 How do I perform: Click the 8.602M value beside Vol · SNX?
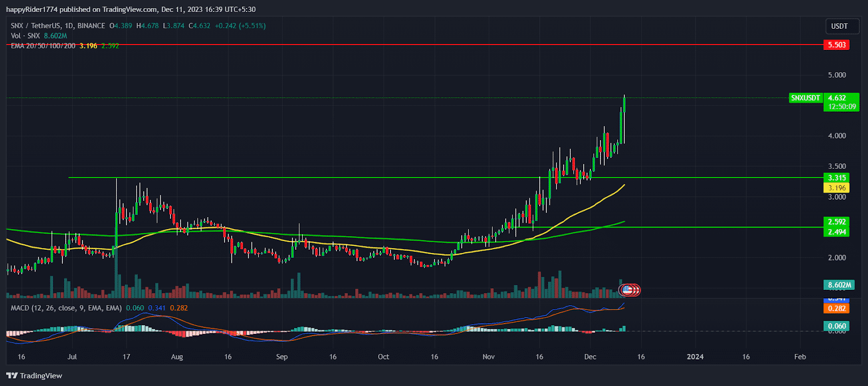tap(55, 36)
